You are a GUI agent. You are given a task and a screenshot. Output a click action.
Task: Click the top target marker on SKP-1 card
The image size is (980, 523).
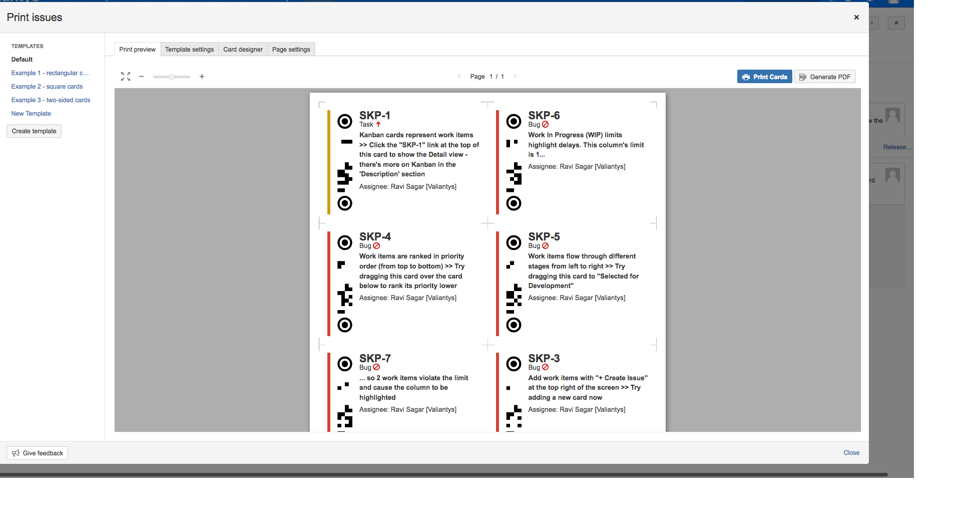click(345, 121)
